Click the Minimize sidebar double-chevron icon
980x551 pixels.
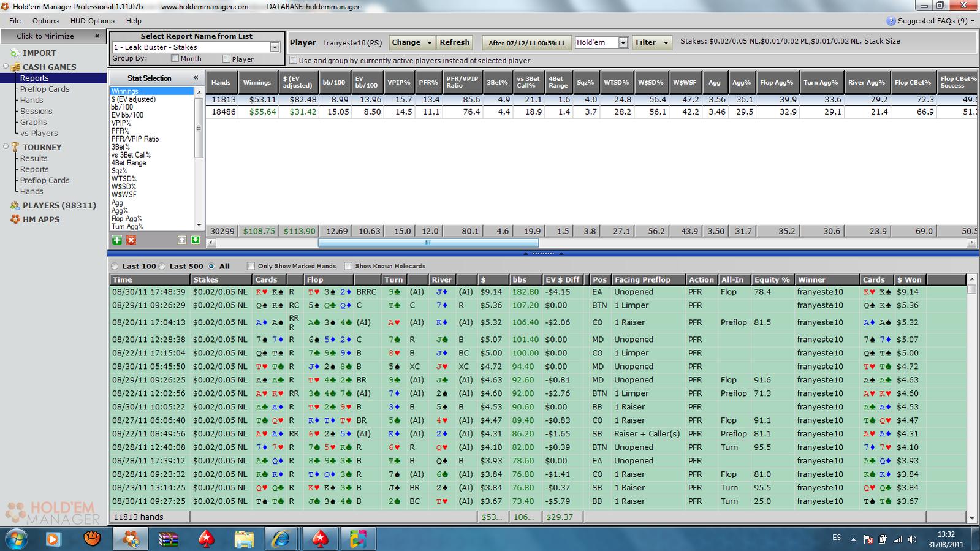click(x=97, y=36)
